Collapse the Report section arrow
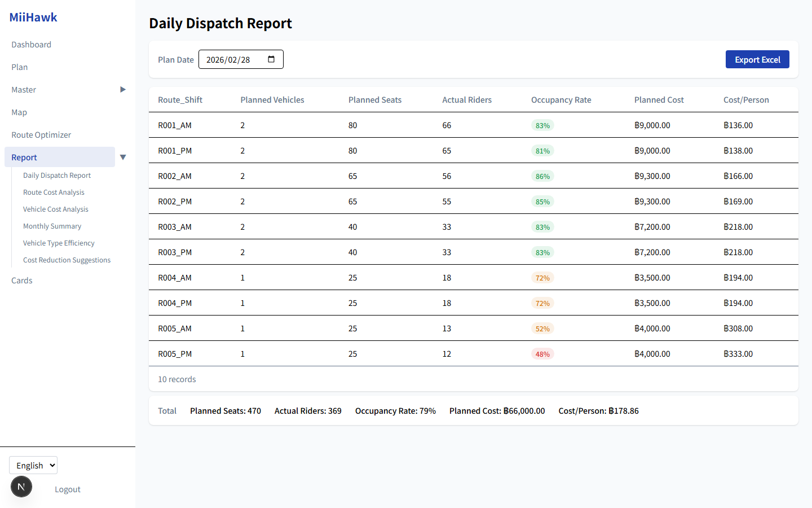 123,157
